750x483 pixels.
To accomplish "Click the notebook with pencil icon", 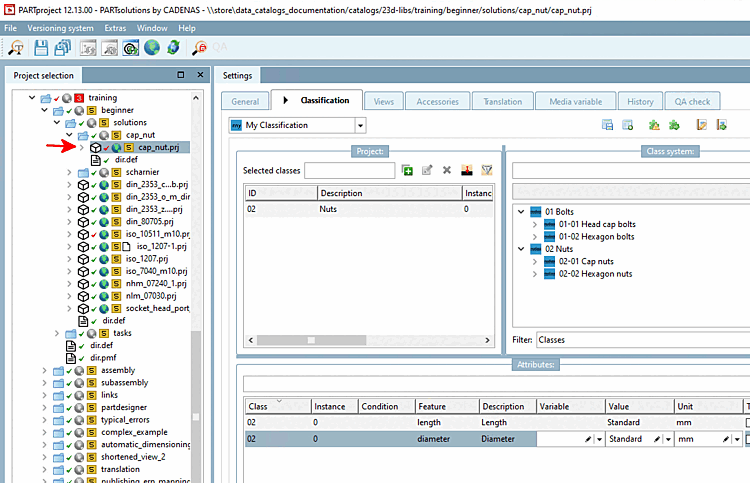I will pyautogui.click(x=701, y=125).
